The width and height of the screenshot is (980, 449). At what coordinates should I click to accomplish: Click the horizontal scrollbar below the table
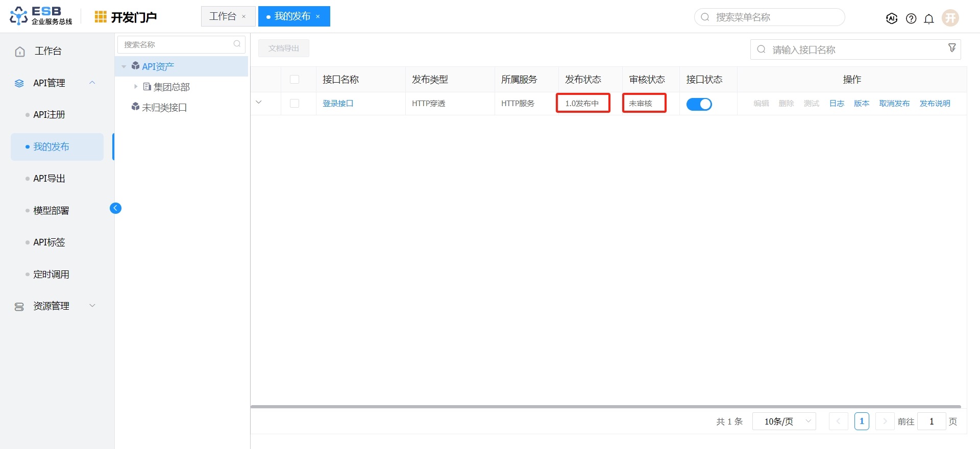[606, 407]
